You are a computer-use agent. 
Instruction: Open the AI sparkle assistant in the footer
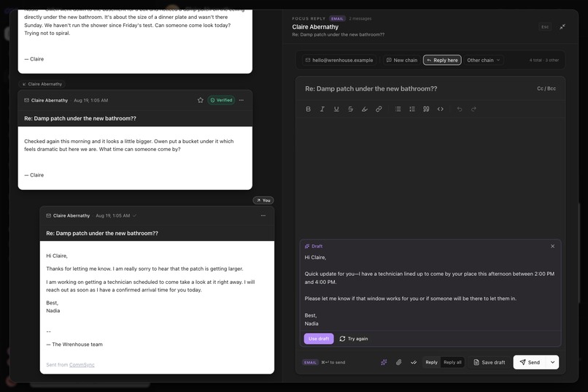(384, 362)
